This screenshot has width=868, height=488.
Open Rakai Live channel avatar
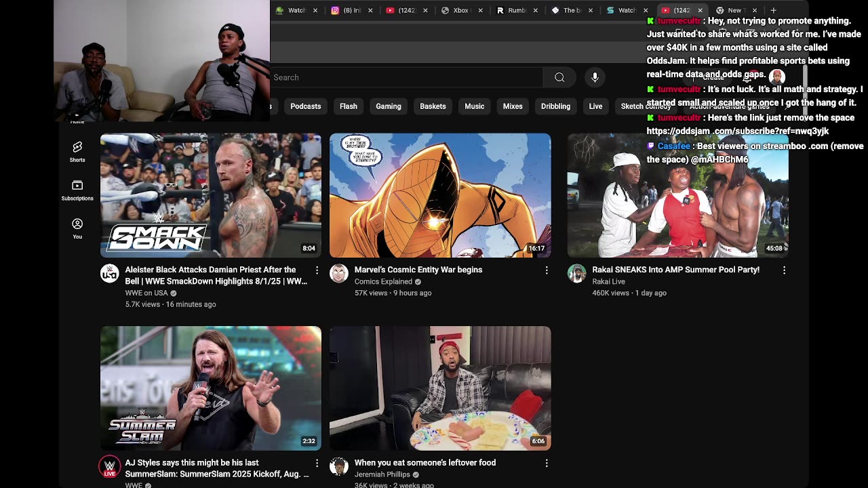(x=576, y=273)
